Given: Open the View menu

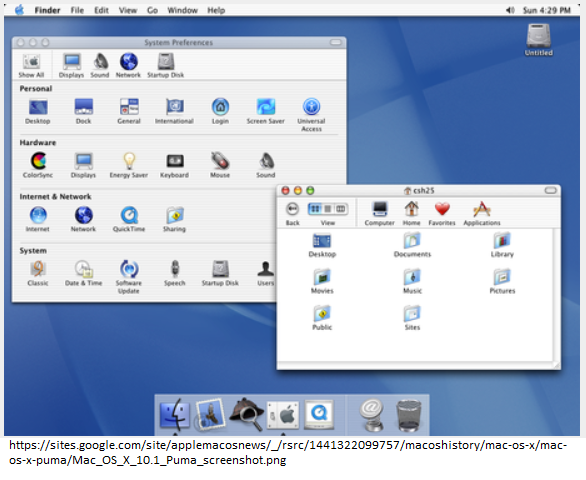Looking at the screenshot, I should pos(128,10).
